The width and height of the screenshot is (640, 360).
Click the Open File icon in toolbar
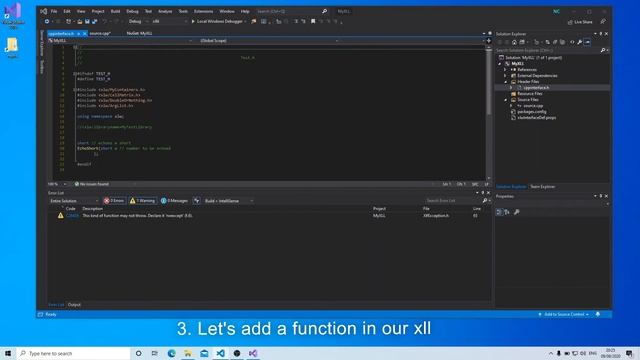[x=80, y=22]
